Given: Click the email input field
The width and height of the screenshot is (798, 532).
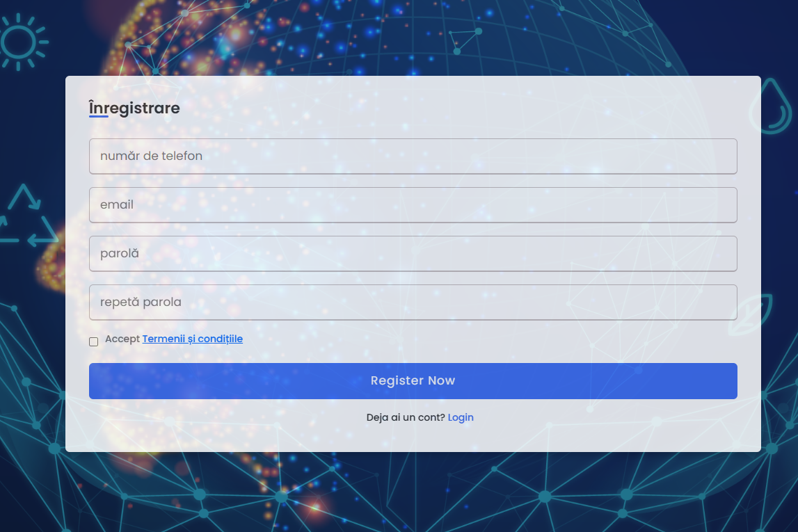Looking at the screenshot, I should [413, 204].
